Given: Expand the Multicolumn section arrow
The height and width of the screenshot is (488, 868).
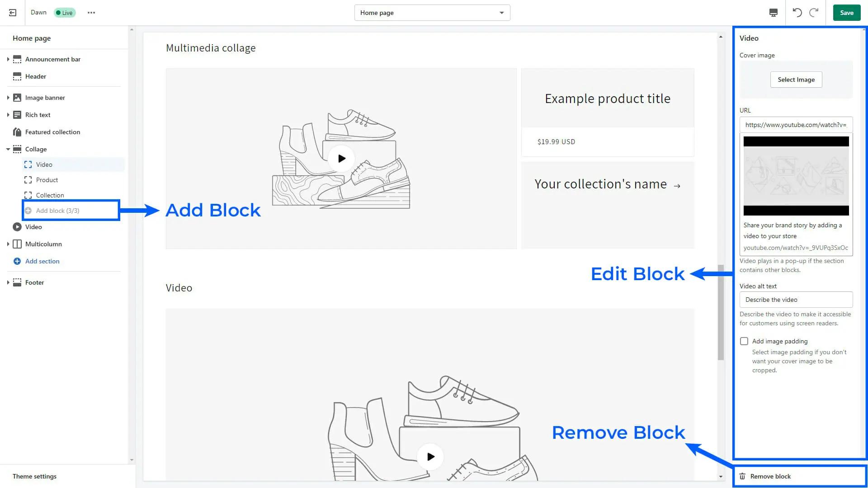Looking at the screenshot, I should (8, 244).
